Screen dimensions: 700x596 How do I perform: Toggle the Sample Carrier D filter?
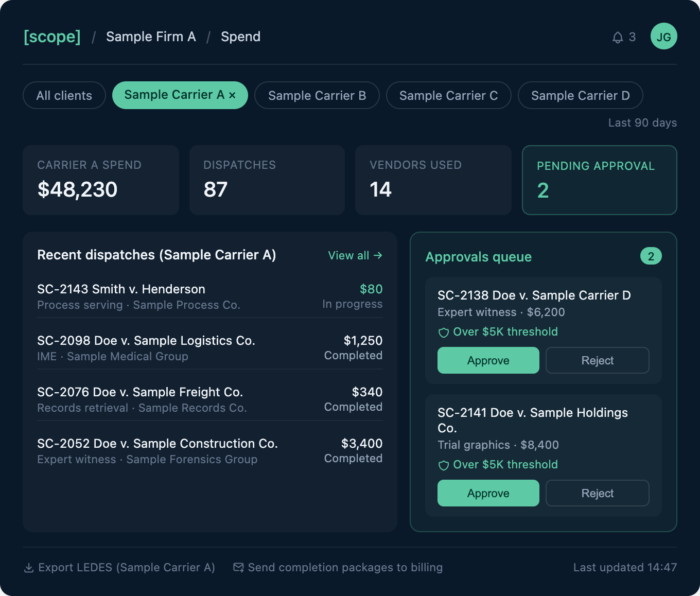point(581,96)
